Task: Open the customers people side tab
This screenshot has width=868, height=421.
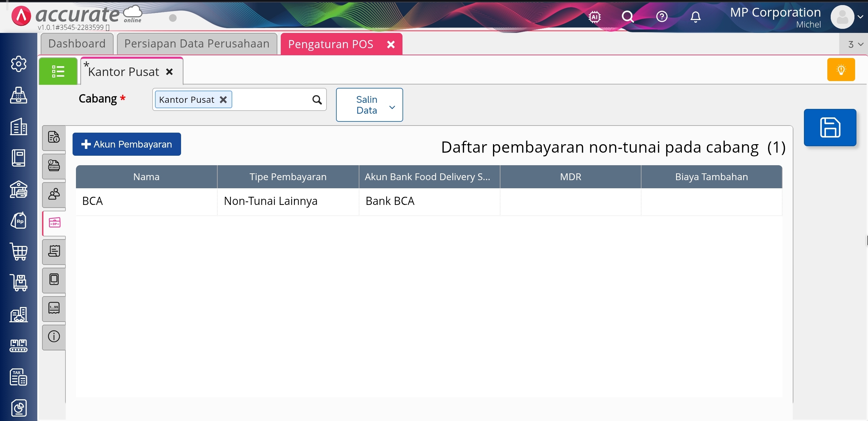Action: pos(54,194)
